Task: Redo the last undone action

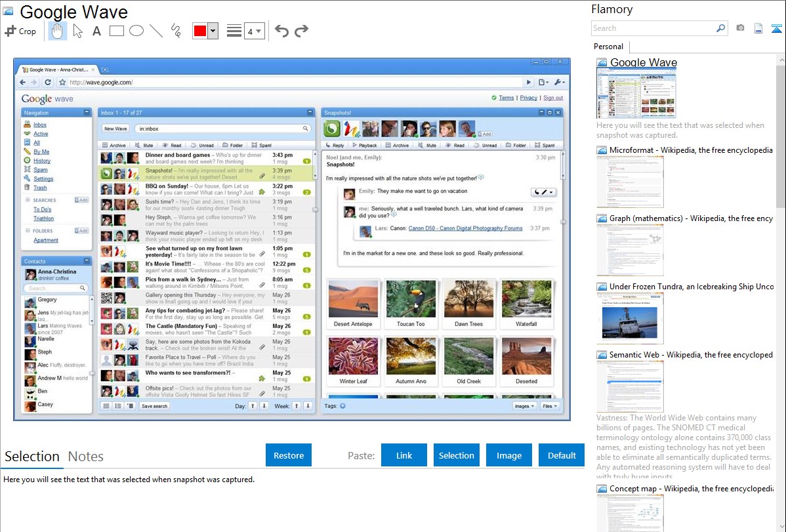Action: [x=301, y=31]
